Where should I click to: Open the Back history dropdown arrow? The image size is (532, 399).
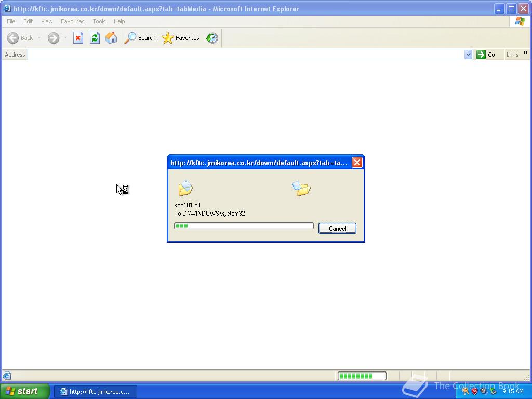[39, 38]
